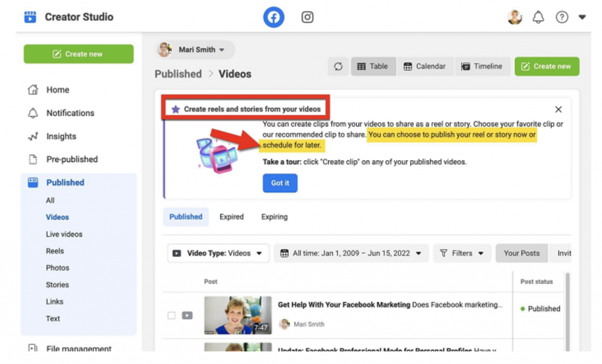The width and height of the screenshot is (602, 364).
Task: Switch to Timeline view
Action: point(482,66)
